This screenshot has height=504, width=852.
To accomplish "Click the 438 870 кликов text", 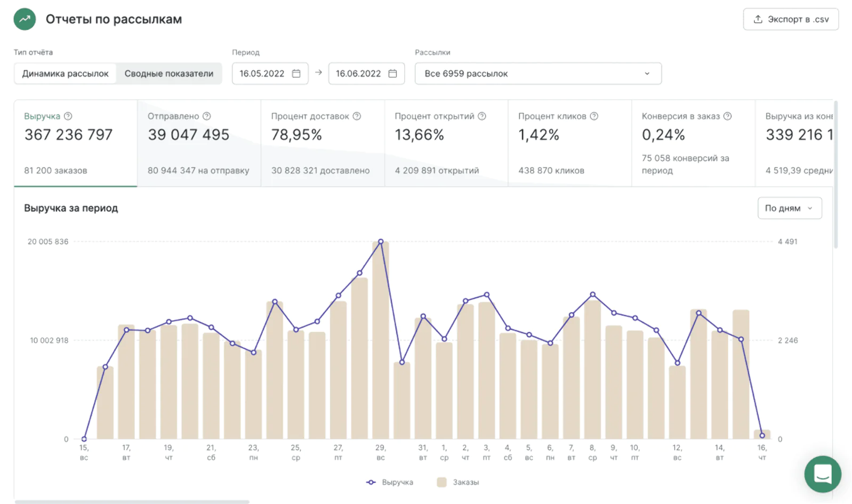I will coord(551,170).
